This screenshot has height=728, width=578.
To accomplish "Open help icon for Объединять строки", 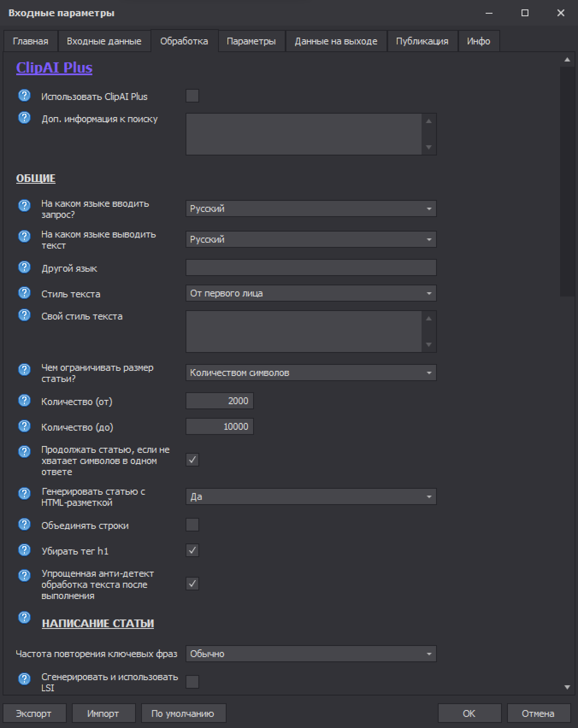I will tap(24, 525).
